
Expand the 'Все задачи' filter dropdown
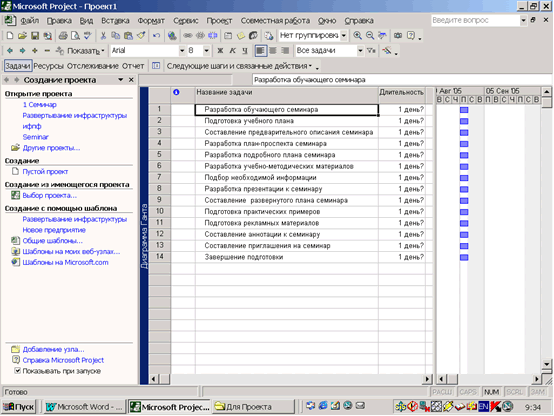point(360,51)
